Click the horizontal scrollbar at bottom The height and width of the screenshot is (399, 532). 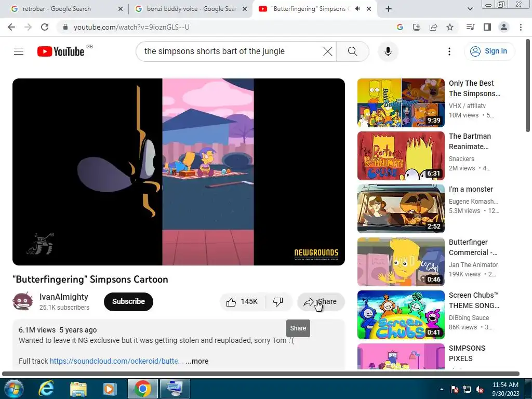tap(261, 374)
